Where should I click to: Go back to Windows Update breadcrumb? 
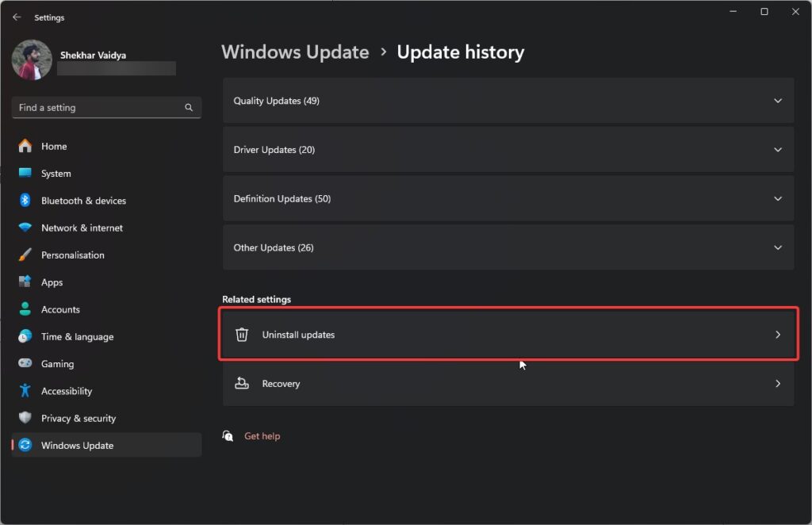(295, 52)
